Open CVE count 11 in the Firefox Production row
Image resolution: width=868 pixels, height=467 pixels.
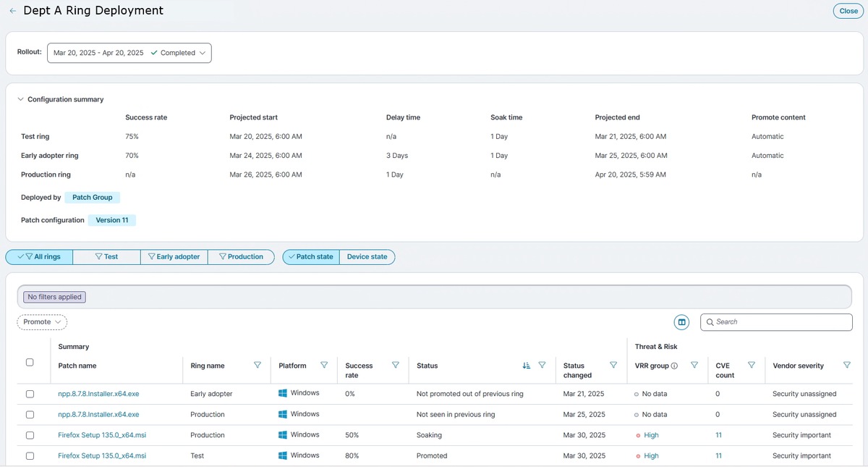[719, 435]
